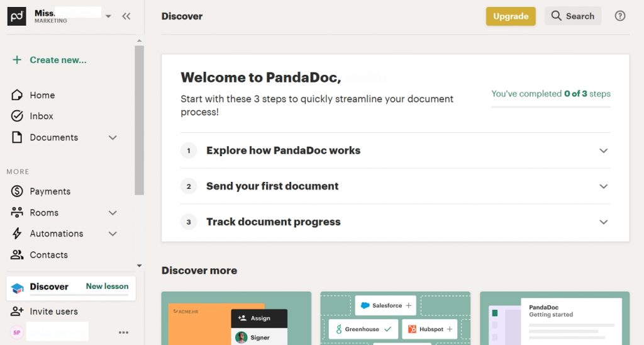Open the help question mark icon
The image size is (644, 345).
click(x=619, y=16)
